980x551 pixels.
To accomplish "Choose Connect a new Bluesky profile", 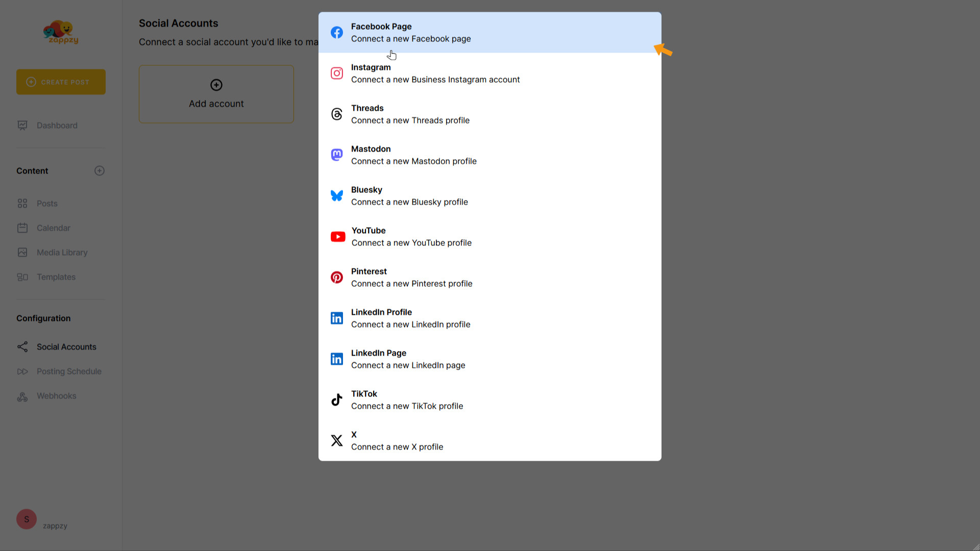I will (490, 196).
